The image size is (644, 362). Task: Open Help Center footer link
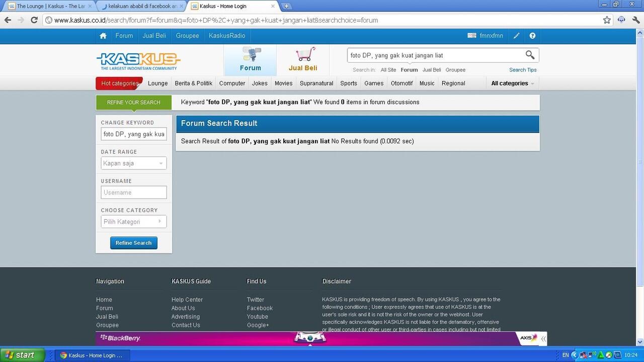point(187,300)
